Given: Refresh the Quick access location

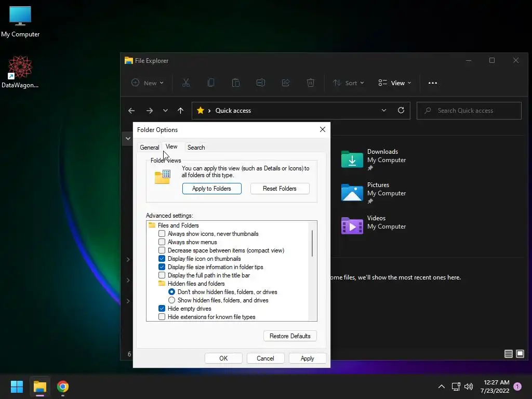Looking at the screenshot, I should (401, 110).
